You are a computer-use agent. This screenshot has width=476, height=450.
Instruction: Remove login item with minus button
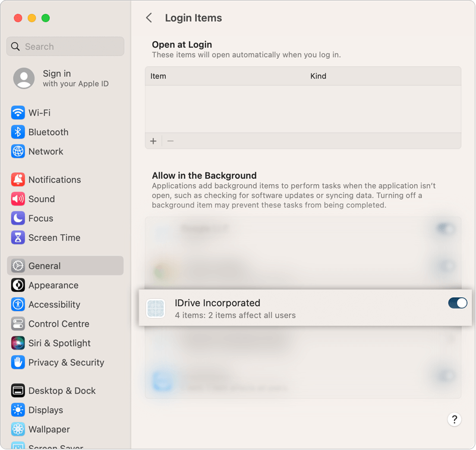(171, 141)
